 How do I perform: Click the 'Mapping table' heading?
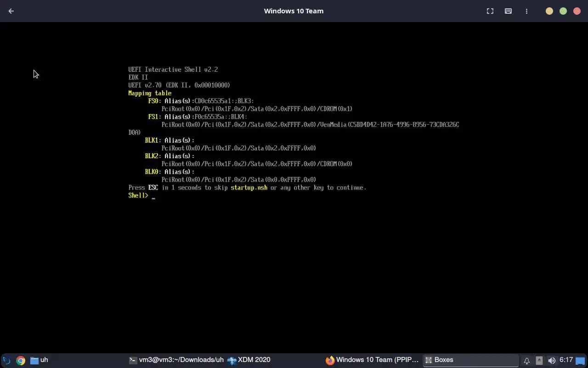150,93
